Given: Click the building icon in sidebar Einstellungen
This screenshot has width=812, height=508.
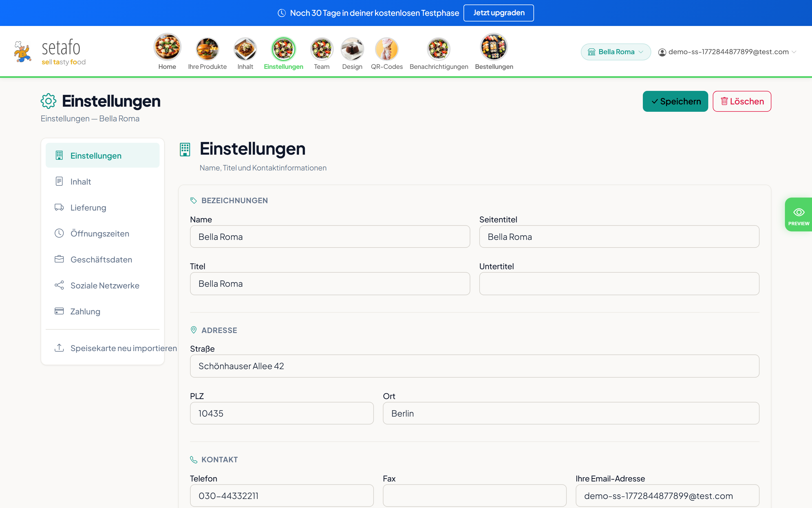Looking at the screenshot, I should click(x=59, y=155).
